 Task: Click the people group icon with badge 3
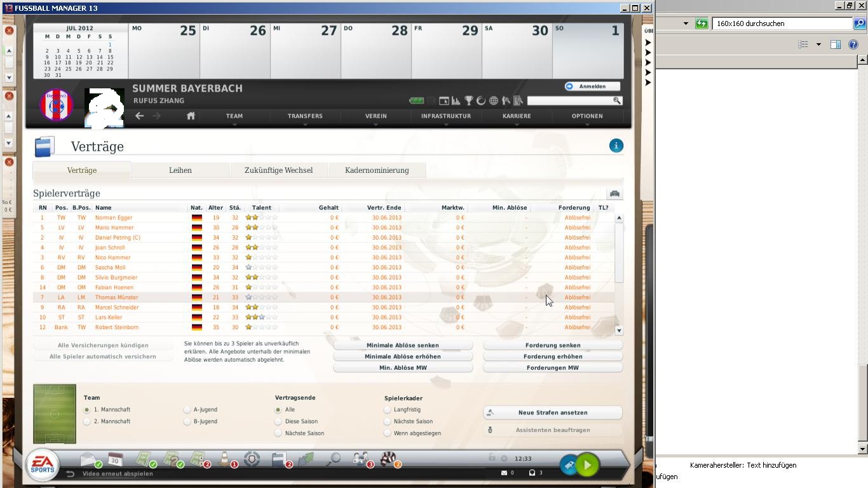(361, 459)
